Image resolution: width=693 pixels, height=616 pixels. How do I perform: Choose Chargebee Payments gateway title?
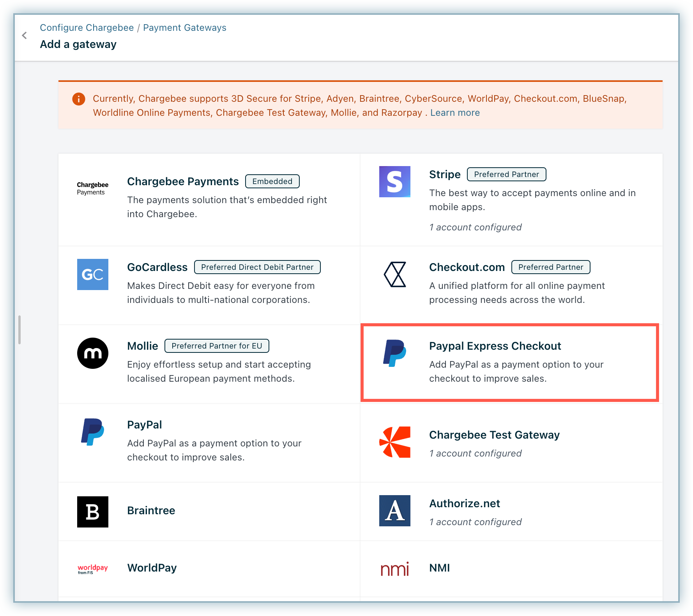pos(183,182)
